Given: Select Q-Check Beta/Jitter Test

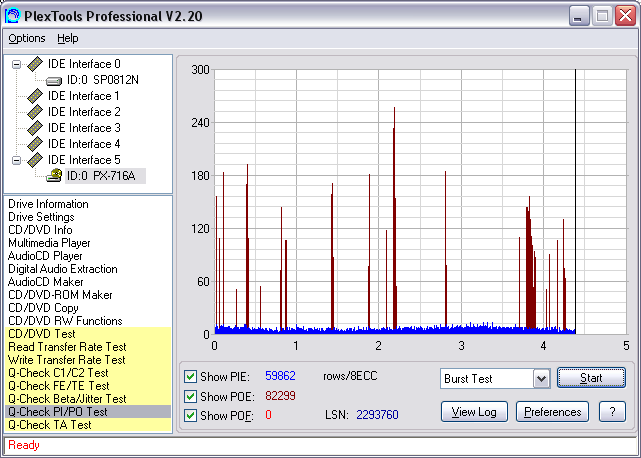Looking at the screenshot, I should tap(88, 399).
